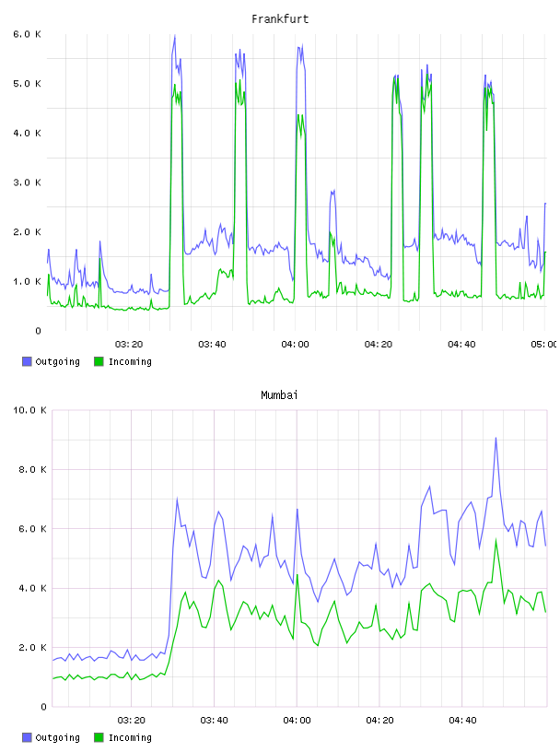Click Mumbai's highest outgoing peak near 9 K

pyautogui.click(x=496, y=438)
